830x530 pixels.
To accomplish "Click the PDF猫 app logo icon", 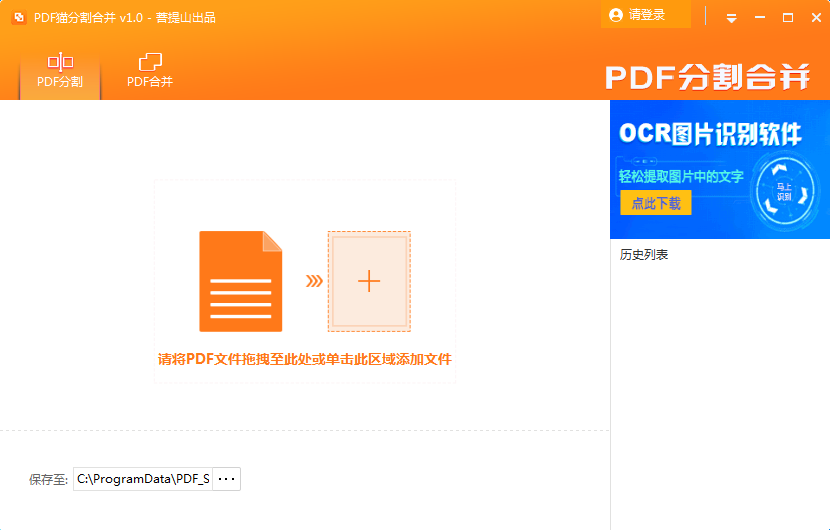I will coord(19,17).
